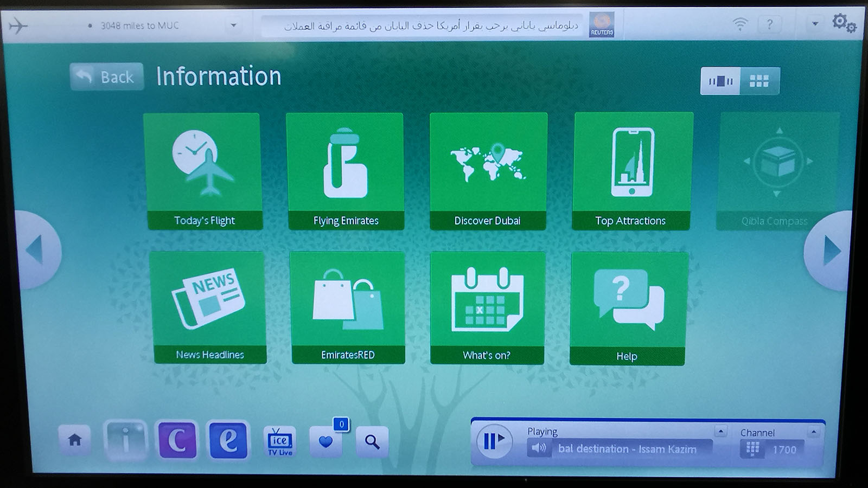868x488 pixels.
Task: Open the channel keypad icon
Action: point(752,448)
